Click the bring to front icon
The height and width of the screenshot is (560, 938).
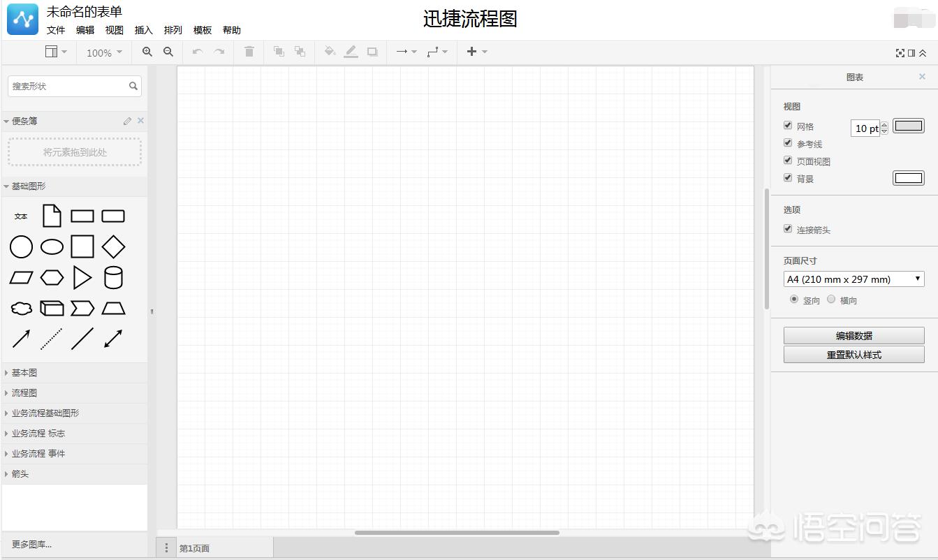point(279,52)
